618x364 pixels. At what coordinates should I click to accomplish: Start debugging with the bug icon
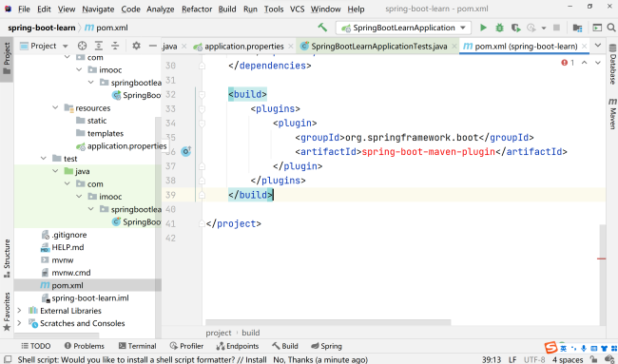(499, 28)
